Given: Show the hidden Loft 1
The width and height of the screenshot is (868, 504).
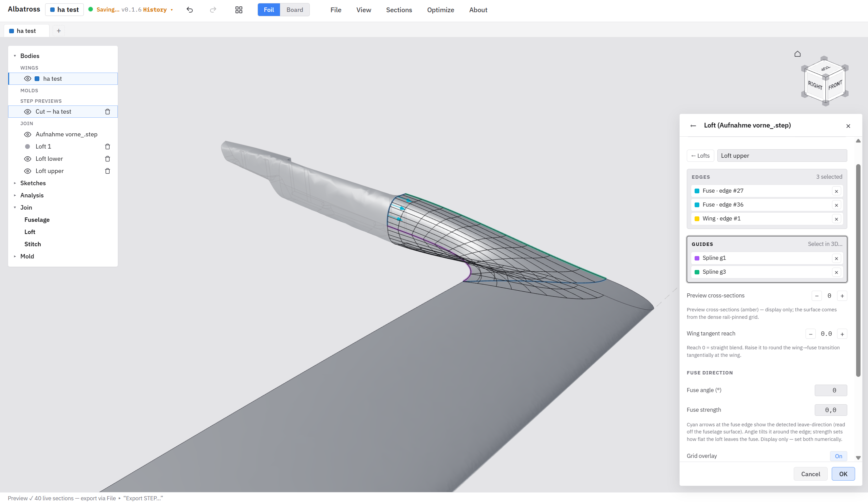Looking at the screenshot, I should (27, 147).
